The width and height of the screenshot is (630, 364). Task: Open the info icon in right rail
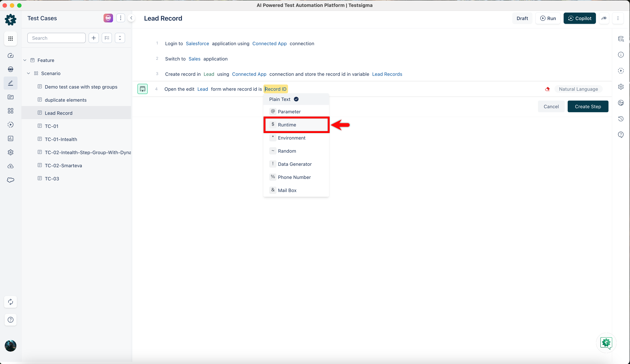click(x=621, y=55)
